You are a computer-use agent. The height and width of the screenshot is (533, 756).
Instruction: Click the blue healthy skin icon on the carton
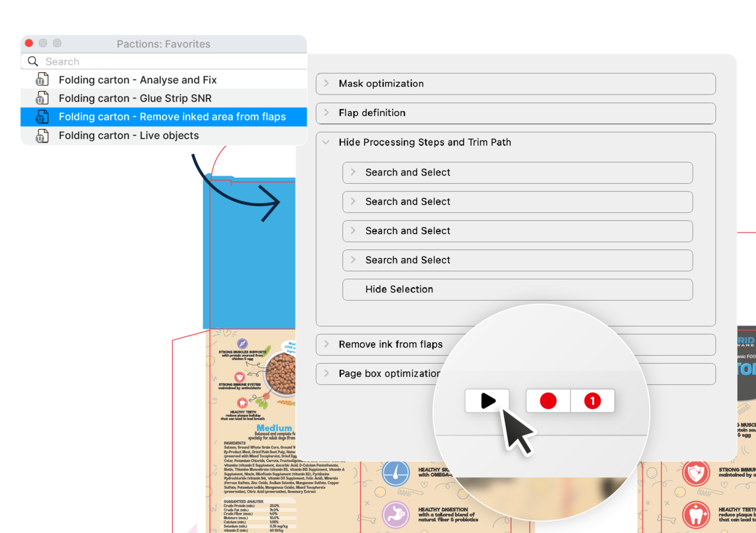(x=396, y=473)
